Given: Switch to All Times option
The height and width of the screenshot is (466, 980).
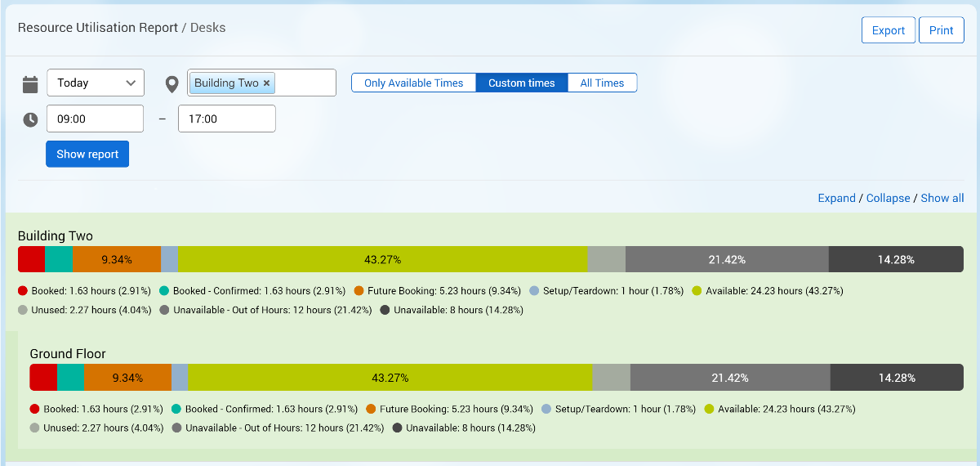Looking at the screenshot, I should 602,83.
